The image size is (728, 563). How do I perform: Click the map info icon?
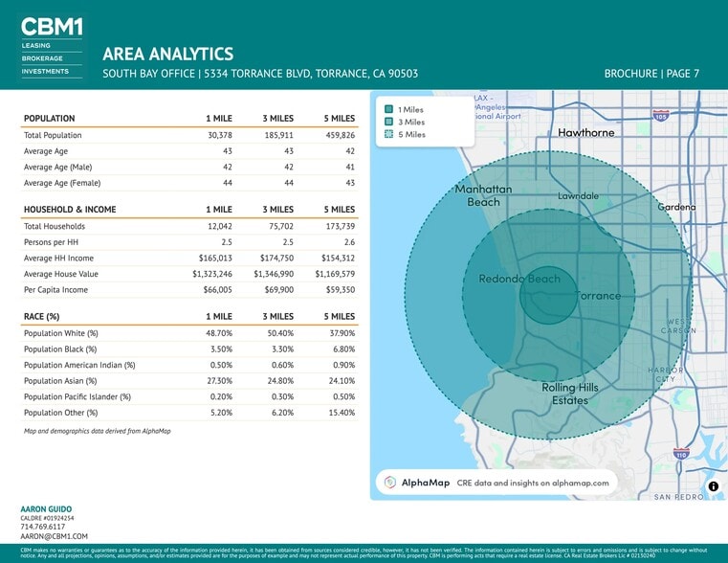713,487
